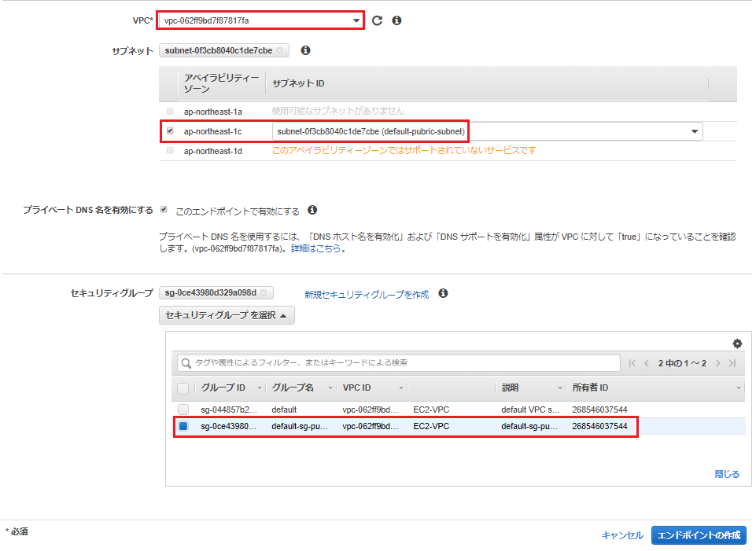This screenshot has height=551, width=756.
Task: Check the ap-northeast-1a availability zone box
Action: pos(170,112)
